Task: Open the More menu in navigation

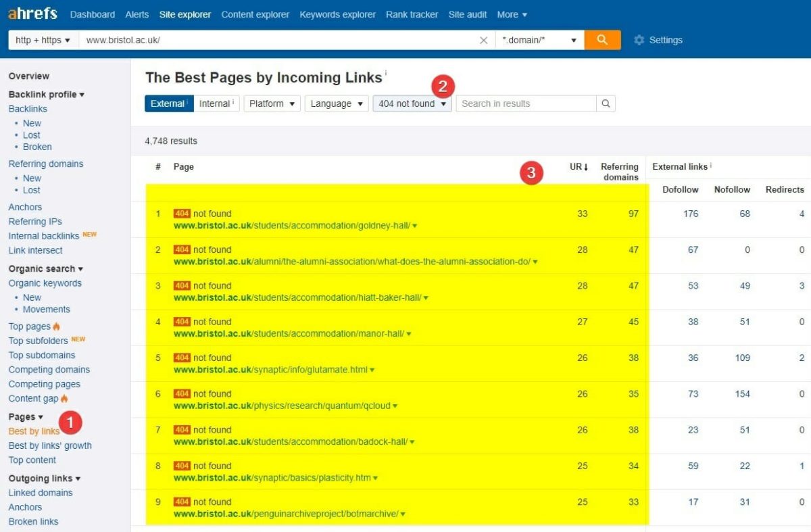Action: click(x=512, y=14)
